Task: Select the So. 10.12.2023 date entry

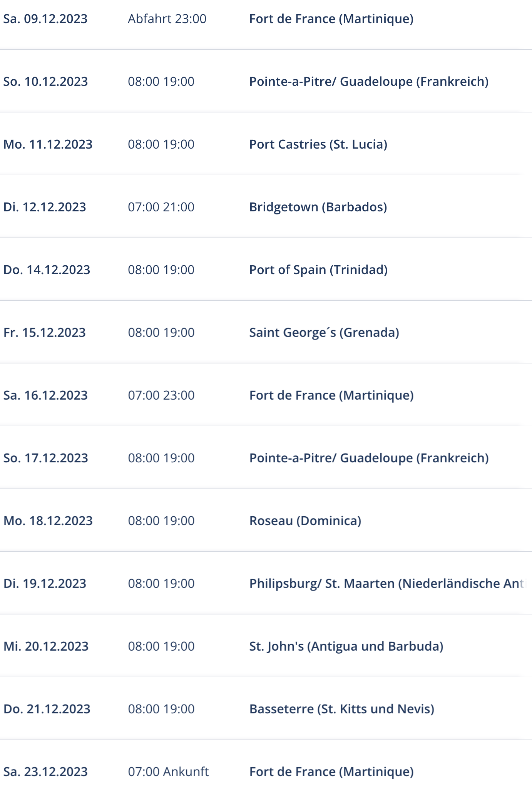Action: pos(45,82)
